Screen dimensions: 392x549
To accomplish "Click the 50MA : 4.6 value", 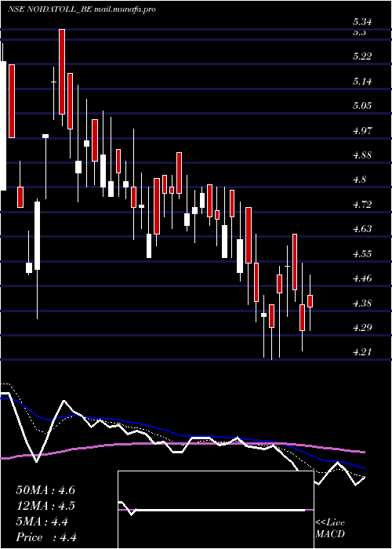I will 45,490.
